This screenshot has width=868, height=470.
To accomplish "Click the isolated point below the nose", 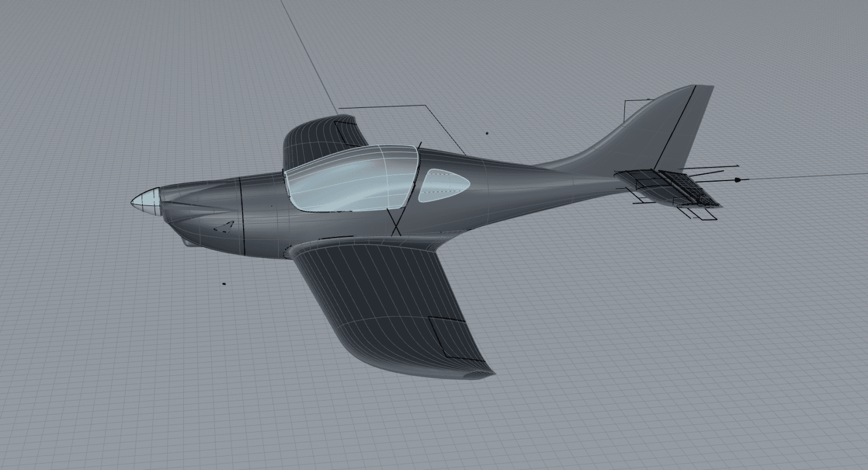I will click(x=224, y=284).
